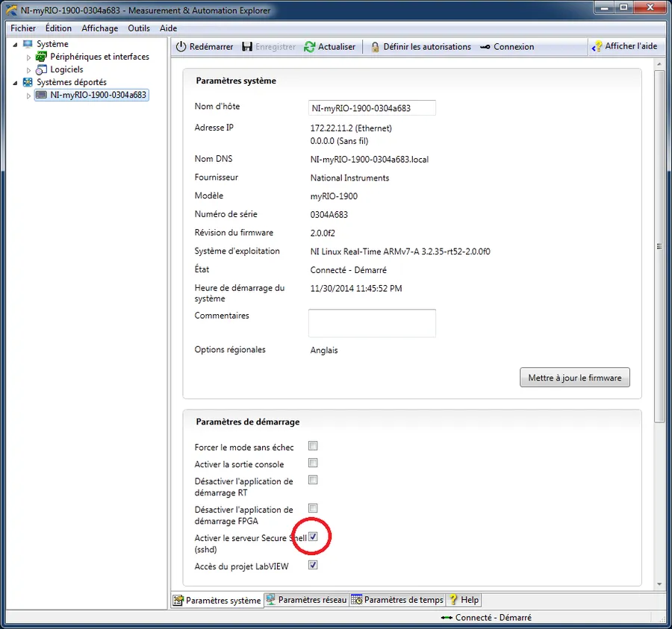
Task: Click the Paramètres système tab icon
Action: [178, 601]
